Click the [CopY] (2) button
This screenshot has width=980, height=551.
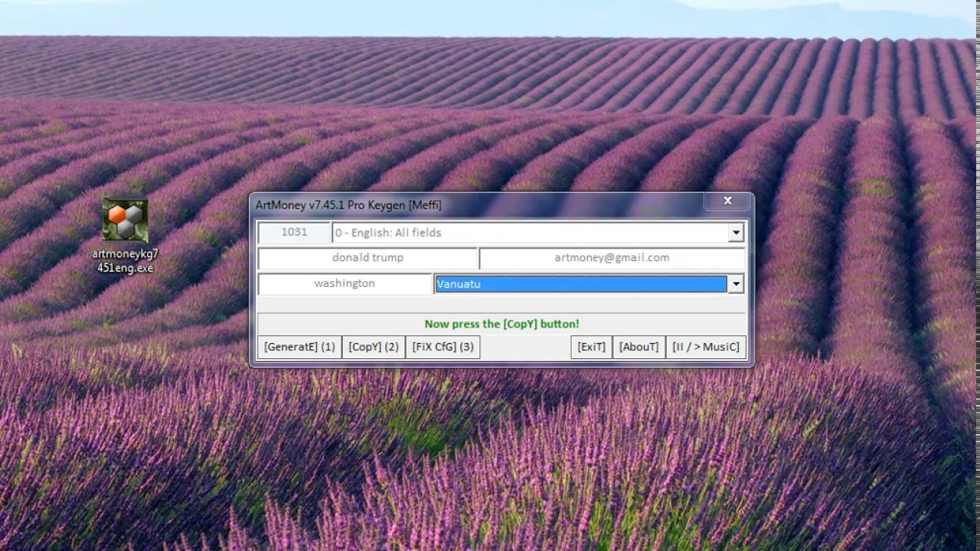point(374,347)
